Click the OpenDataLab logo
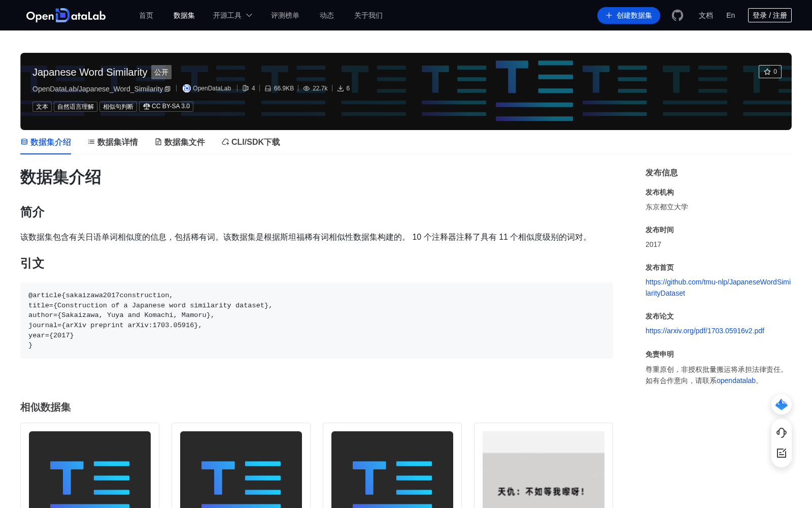The width and height of the screenshot is (812, 508). 66,15
